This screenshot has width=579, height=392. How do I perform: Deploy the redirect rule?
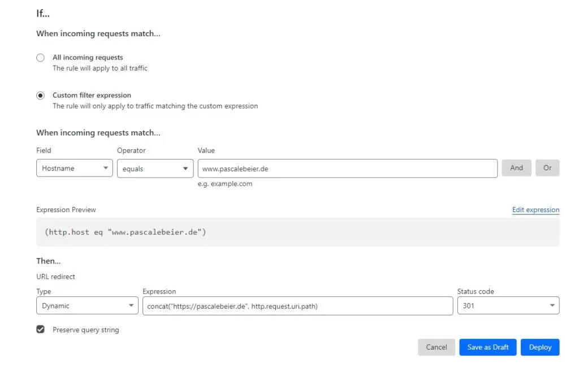(540, 347)
